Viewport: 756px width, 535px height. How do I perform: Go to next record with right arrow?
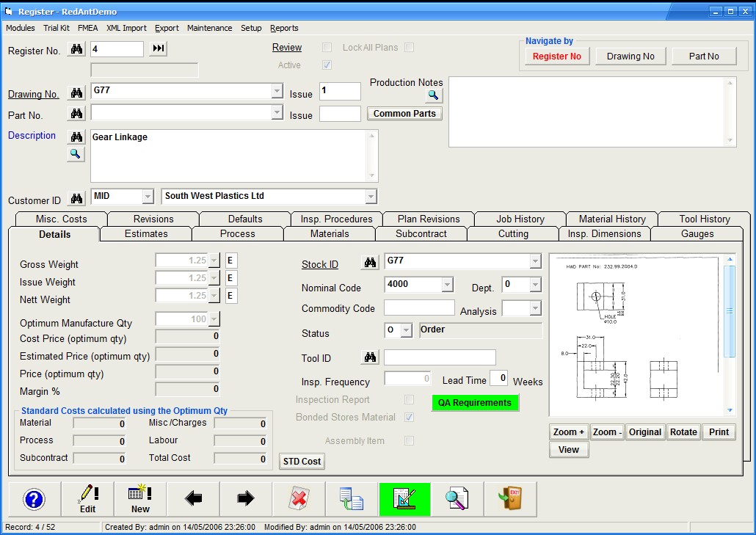coord(246,500)
